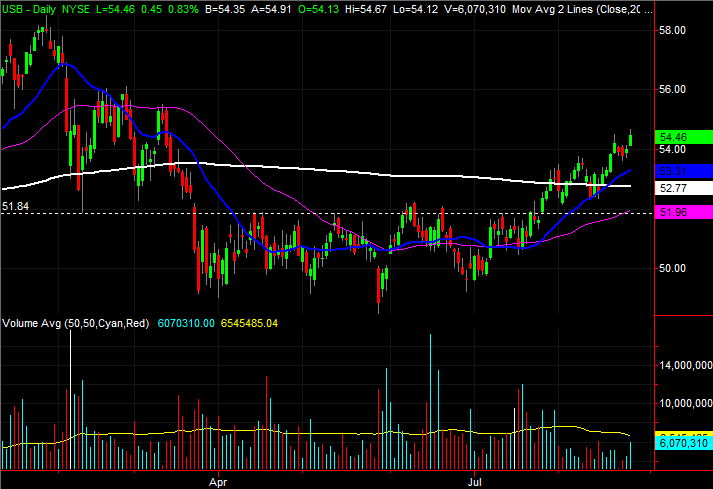Select the NYSE exchange label
The width and height of the screenshot is (713, 489).
[x=76, y=9]
